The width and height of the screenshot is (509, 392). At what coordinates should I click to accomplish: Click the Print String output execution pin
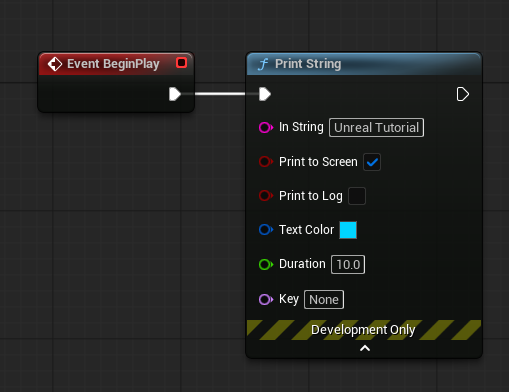tap(462, 94)
